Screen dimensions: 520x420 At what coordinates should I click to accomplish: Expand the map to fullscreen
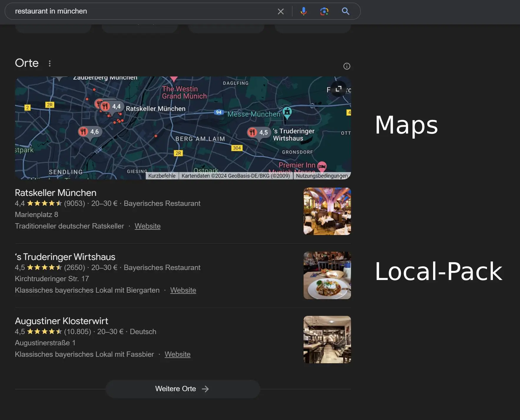click(339, 89)
